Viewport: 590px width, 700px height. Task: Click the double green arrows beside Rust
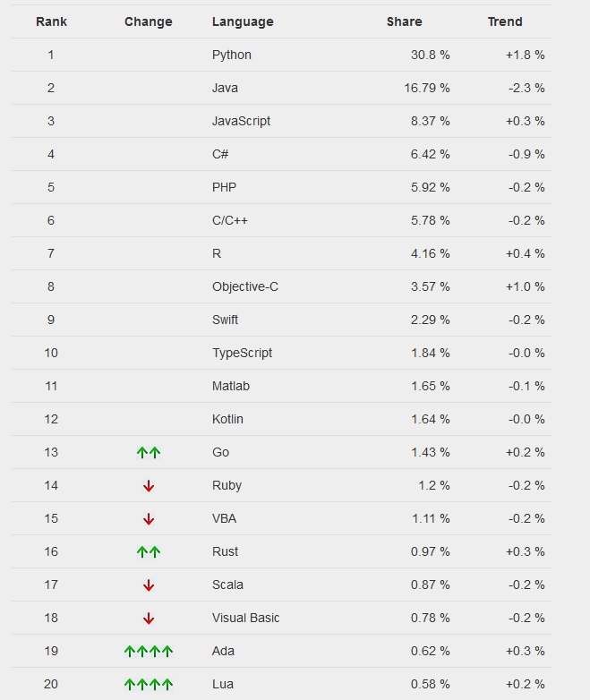[x=149, y=552]
